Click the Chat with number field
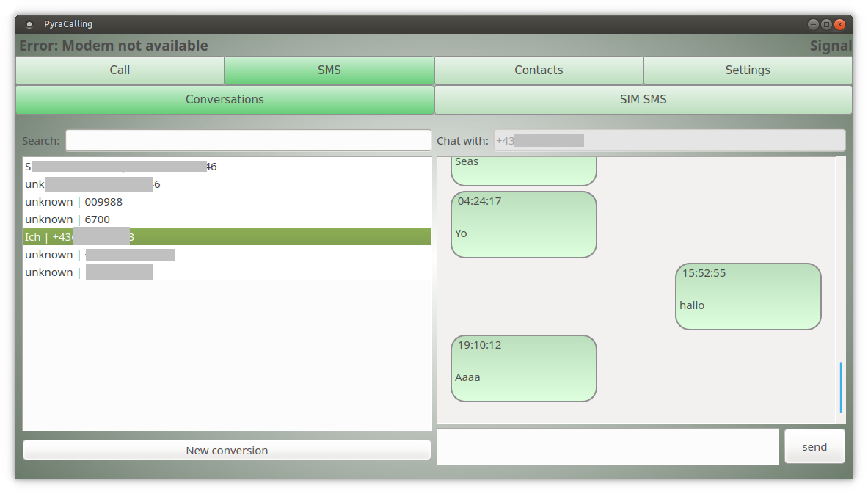 tap(669, 140)
